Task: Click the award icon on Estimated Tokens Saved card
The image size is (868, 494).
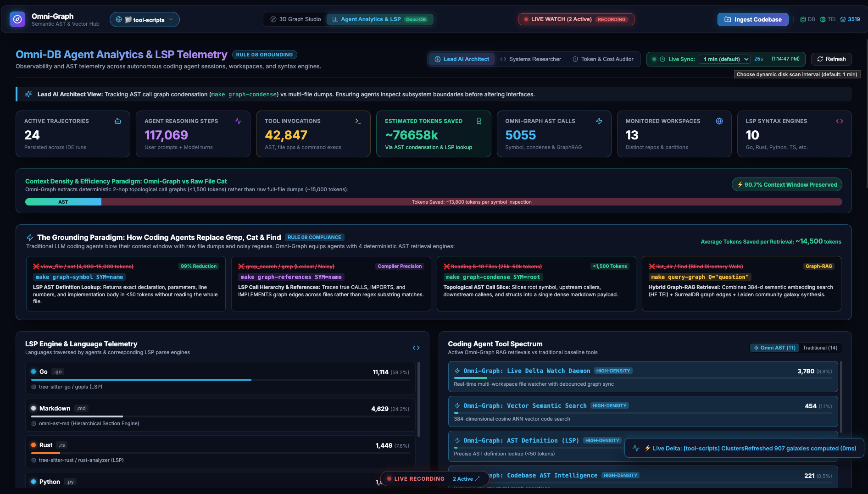Action: click(479, 121)
